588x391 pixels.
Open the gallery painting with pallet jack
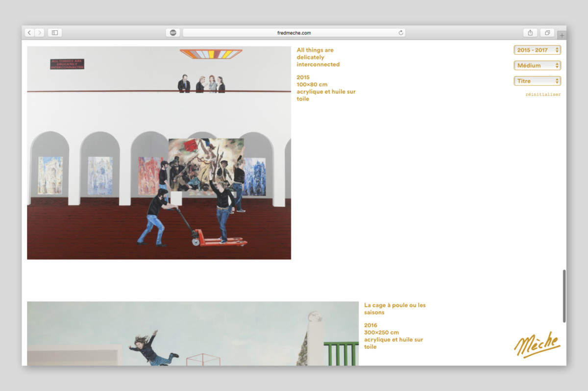click(x=159, y=153)
